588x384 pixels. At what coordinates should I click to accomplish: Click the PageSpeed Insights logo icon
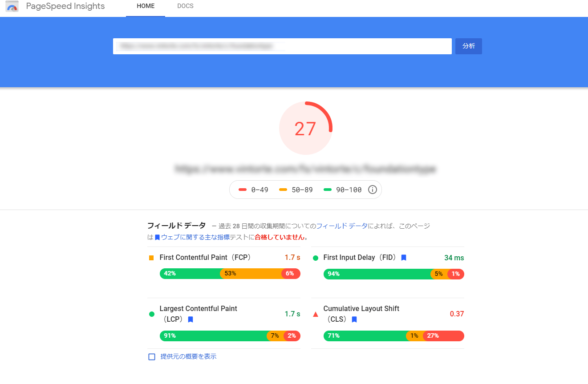(12, 6)
